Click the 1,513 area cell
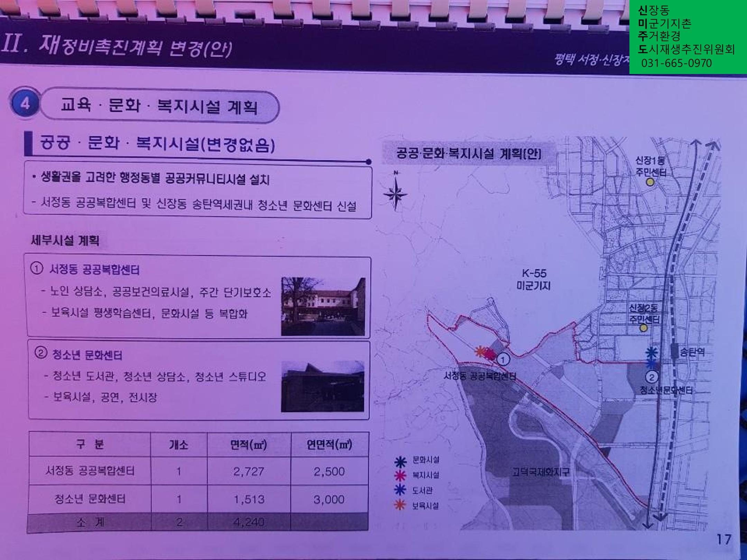 [249, 499]
